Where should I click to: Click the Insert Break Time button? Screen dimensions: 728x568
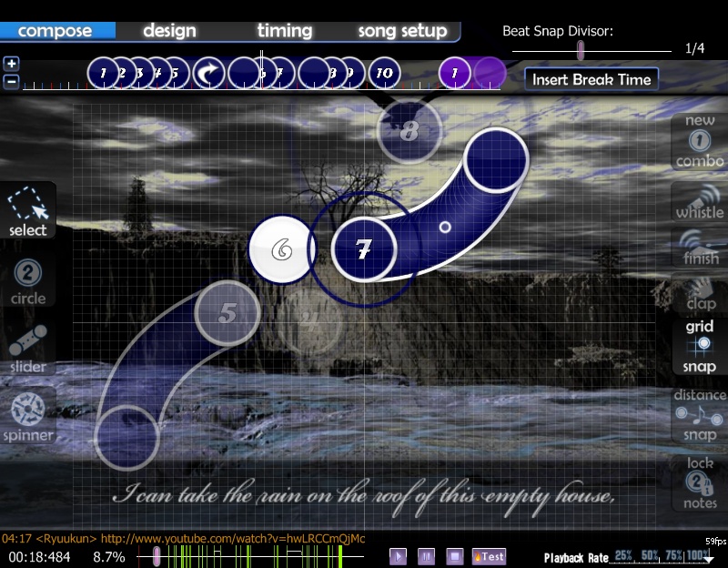point(591,79)
